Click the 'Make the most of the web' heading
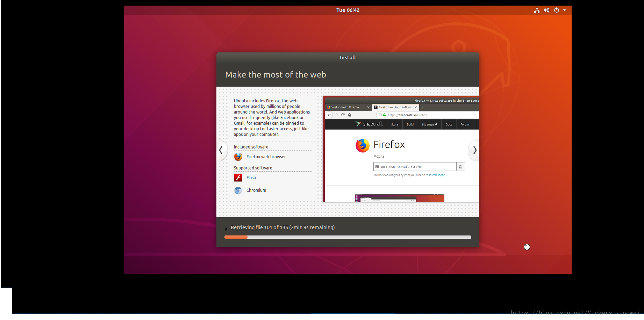This screenshot has height=320, width=644. (x=276, y=74)
